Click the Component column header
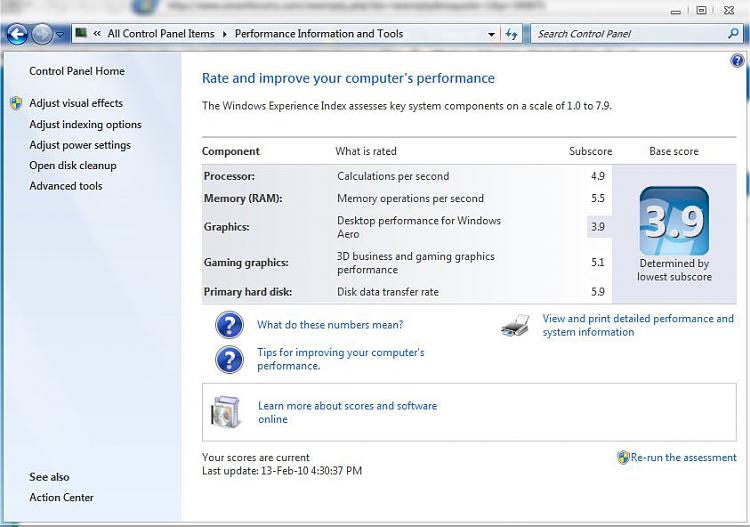 231,151
